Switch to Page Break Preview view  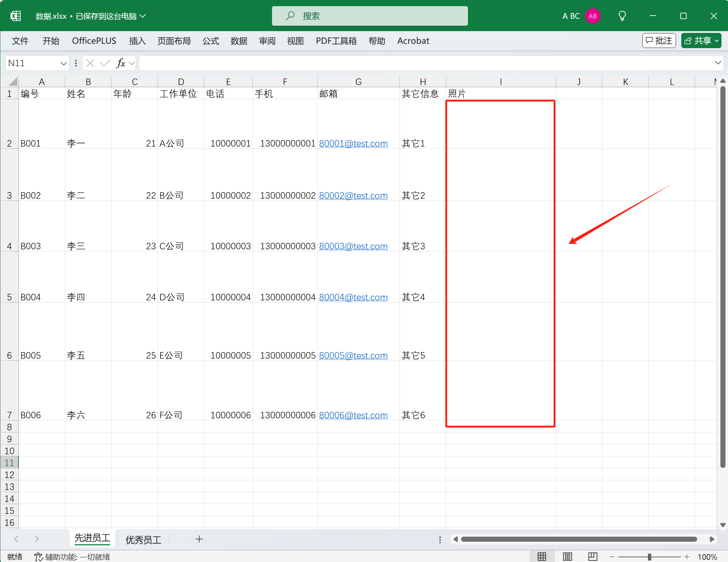coord(593,557)
